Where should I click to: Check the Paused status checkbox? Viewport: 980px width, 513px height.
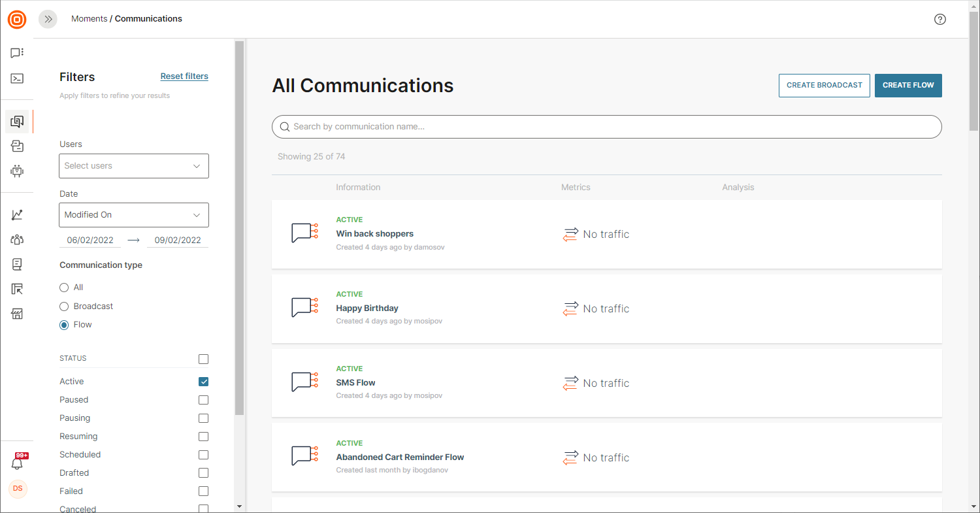pos(203,400)
